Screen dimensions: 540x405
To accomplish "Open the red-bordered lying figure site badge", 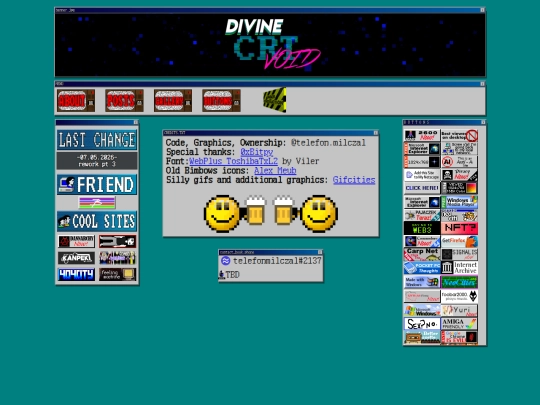I will 117,241.
